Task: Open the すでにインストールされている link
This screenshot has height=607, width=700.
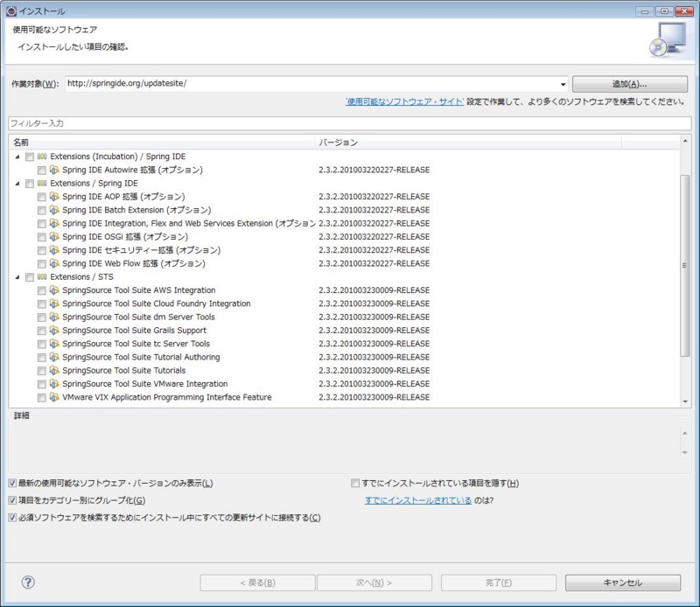Action: pos(418,500)
